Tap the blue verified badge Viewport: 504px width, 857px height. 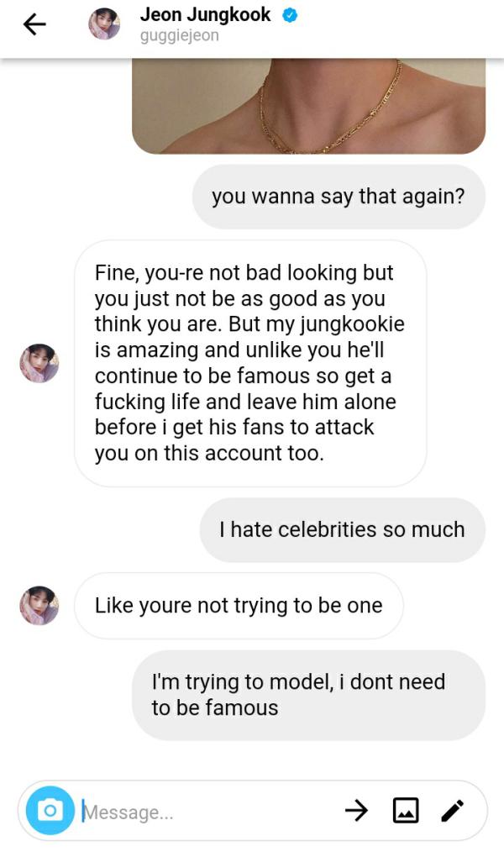point(289,16)
